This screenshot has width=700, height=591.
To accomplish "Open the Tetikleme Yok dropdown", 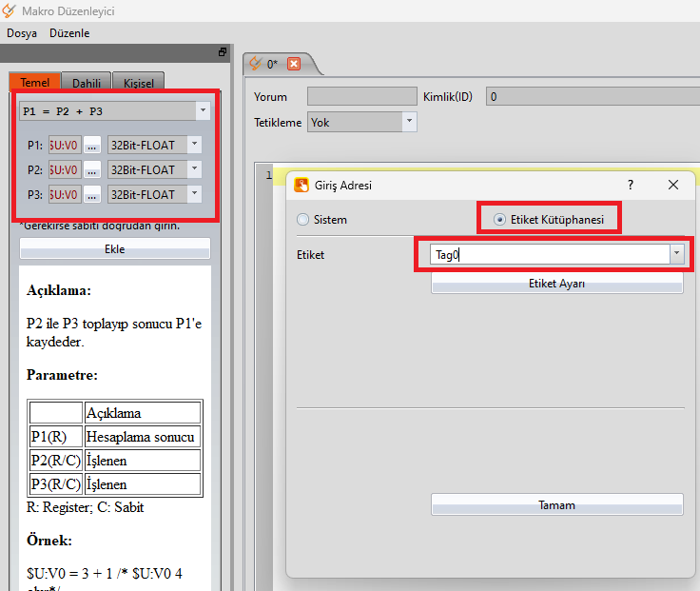I will pyautogui.click(x=409, y=122).
